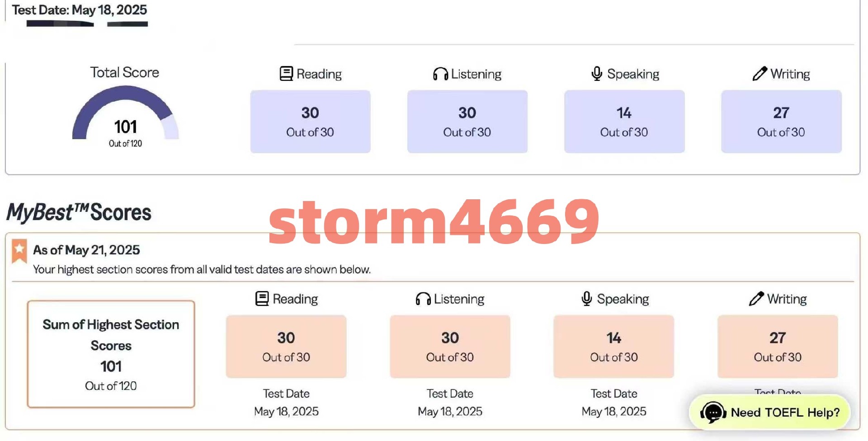
Task: Click the MyBest Writing pencil icon
Action: click(x=756, y=298)
